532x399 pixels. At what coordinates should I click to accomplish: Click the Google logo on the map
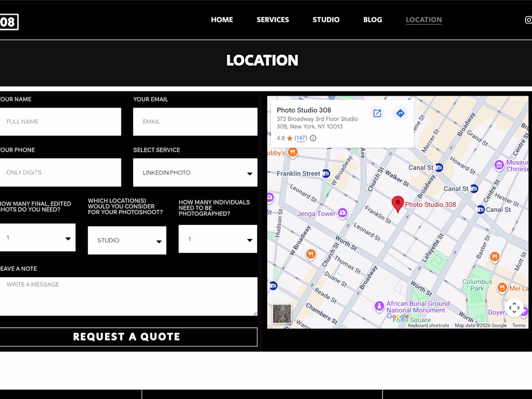pyautogui.click(x=398, y=316)
